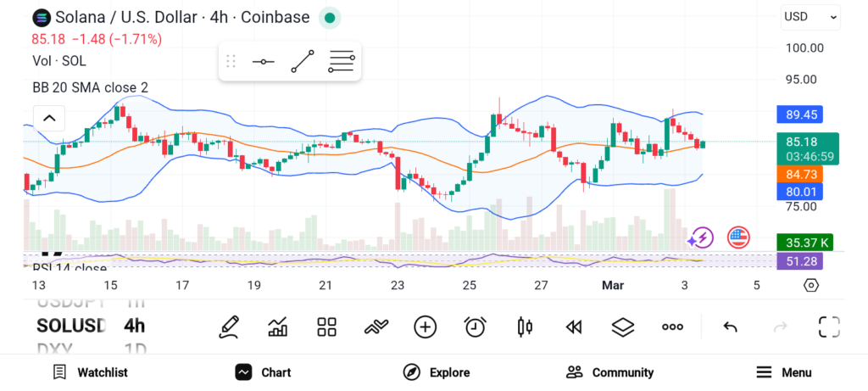
Task: Select the drawing pencil tool
Action: click(x=228, y=327)
